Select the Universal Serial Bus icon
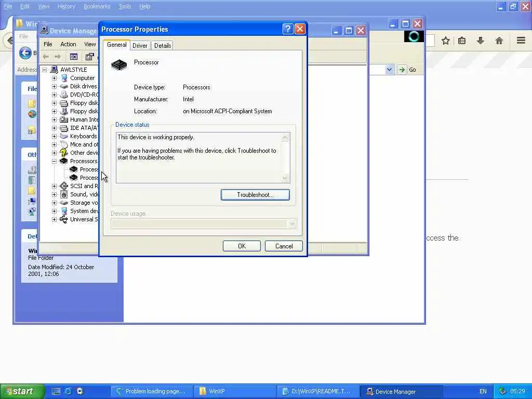The image size is (532, 399). [64, 219]
